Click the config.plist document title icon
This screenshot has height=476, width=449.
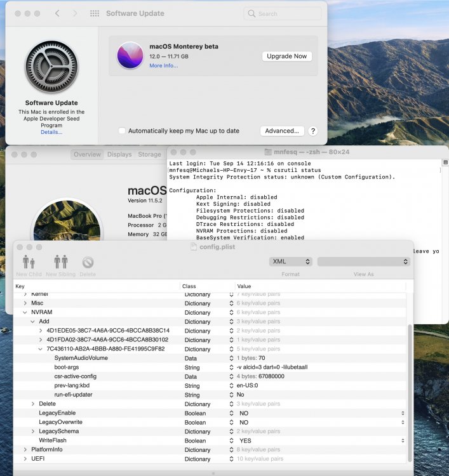point(193,247)
